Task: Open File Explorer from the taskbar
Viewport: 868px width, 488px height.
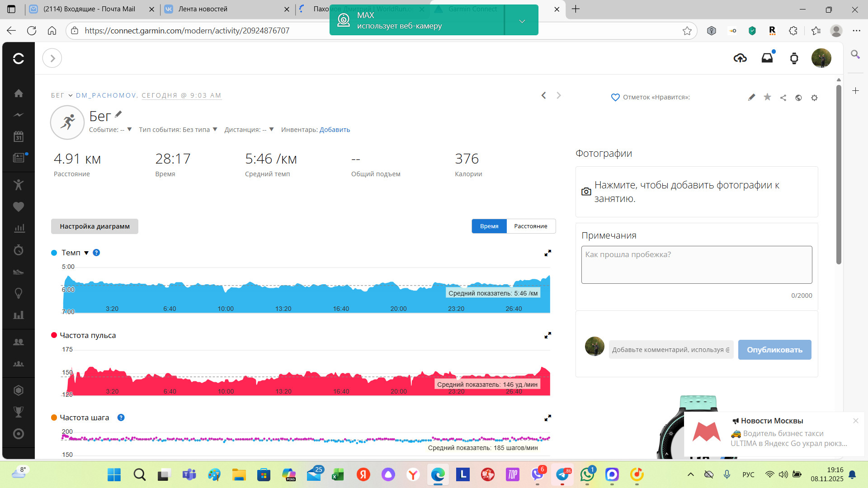Action: 239,474
